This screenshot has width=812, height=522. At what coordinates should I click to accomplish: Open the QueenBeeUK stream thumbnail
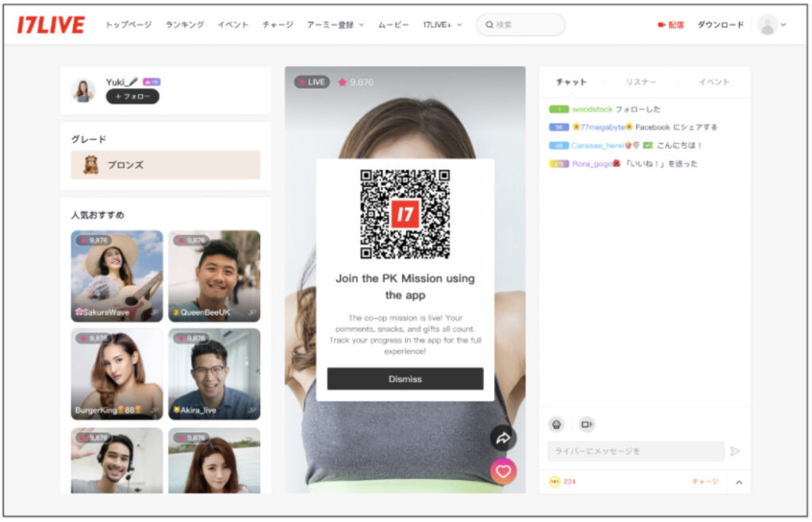(x=214, y=276)
